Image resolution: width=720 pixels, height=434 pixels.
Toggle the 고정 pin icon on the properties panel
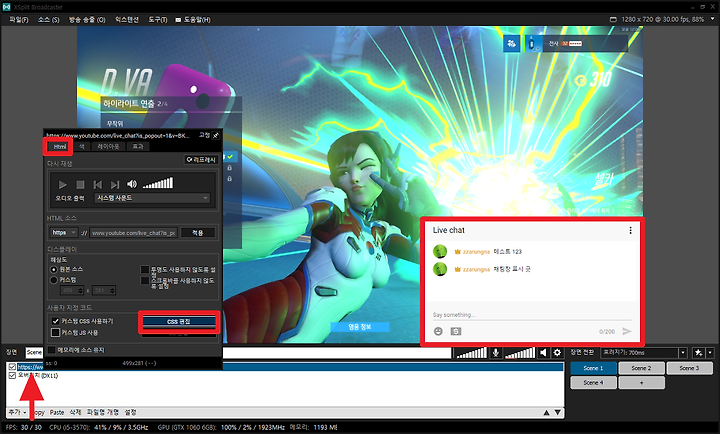point(215,135)
